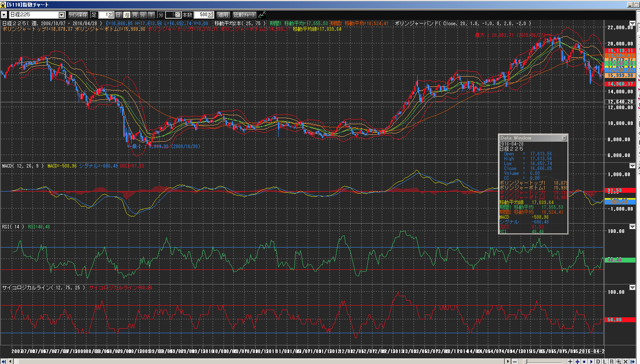
Task: Click the ライン保存 button
Action: [x=78, y=15]
